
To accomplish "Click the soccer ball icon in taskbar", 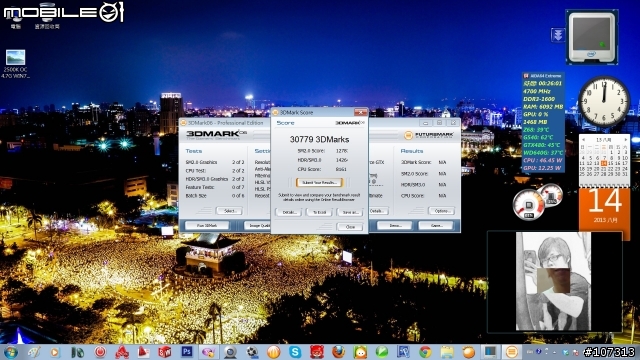I will (252, 351).
